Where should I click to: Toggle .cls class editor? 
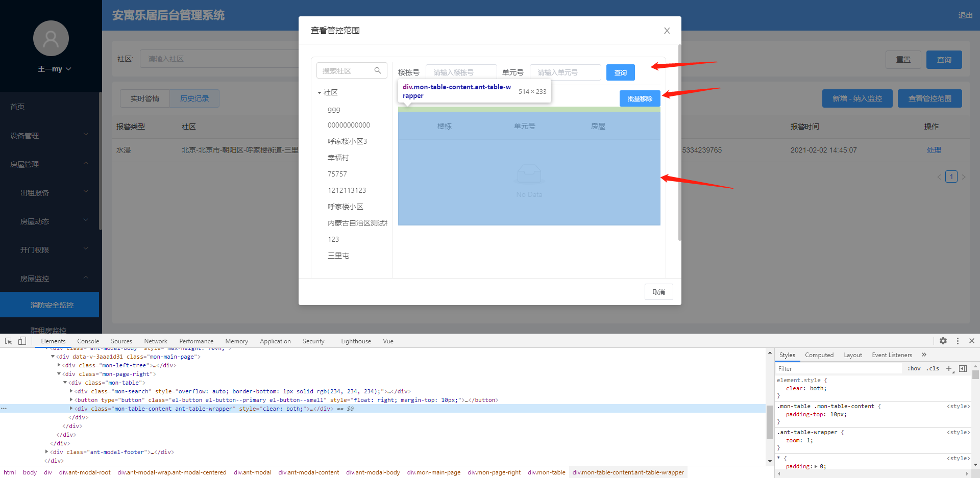coord(933,368)
